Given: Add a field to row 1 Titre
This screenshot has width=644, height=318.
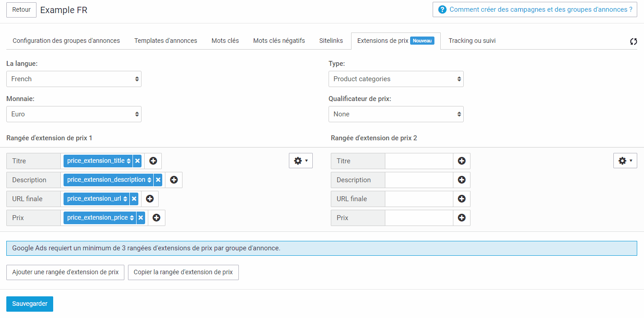Looking at the screenshot, I should tap(153, 161).
